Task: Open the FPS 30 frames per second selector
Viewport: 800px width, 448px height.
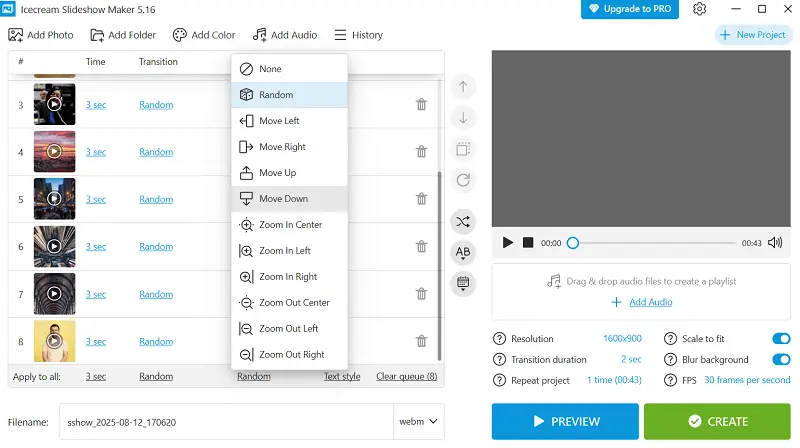Action: [746, 381]
